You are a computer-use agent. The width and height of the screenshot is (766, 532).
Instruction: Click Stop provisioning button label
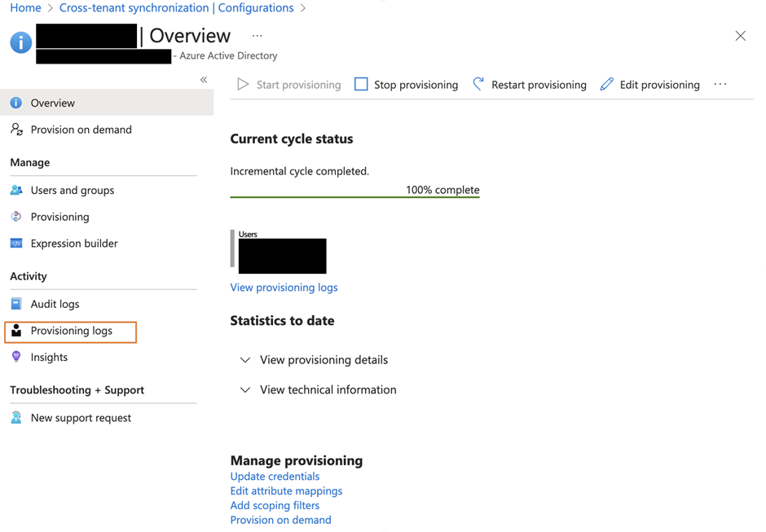tap(416, 85)
